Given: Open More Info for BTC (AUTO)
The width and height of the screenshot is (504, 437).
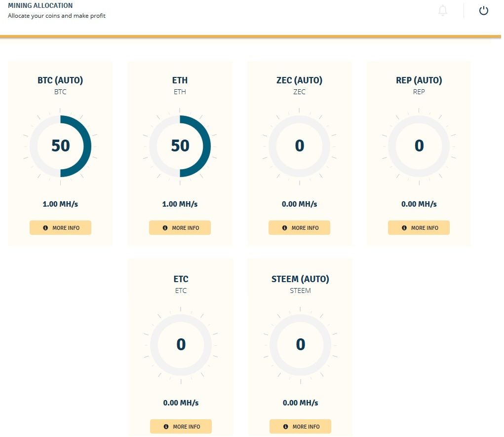Looking at the screenshot, I should click(x=60, y=228).
